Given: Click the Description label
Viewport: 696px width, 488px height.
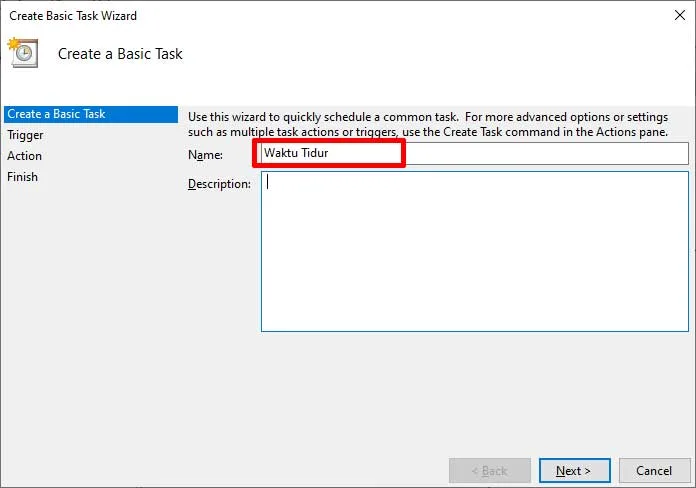Looking at the screenshot, I should 219,184.
